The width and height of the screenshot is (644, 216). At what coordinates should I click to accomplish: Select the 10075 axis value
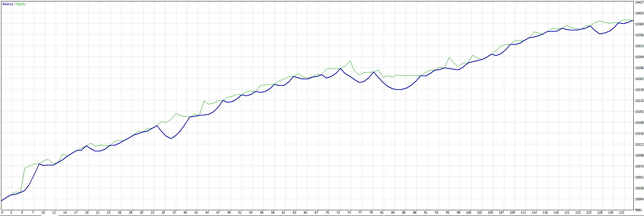tap(639, 166)
